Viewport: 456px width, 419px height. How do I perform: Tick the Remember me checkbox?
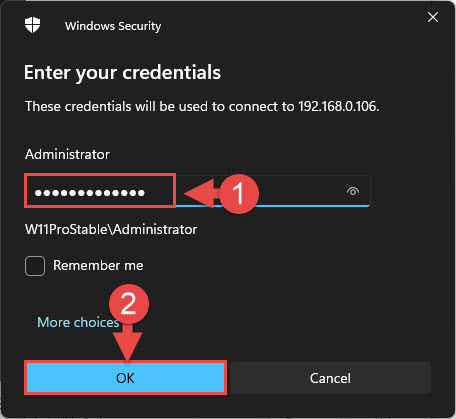[35, 266]
